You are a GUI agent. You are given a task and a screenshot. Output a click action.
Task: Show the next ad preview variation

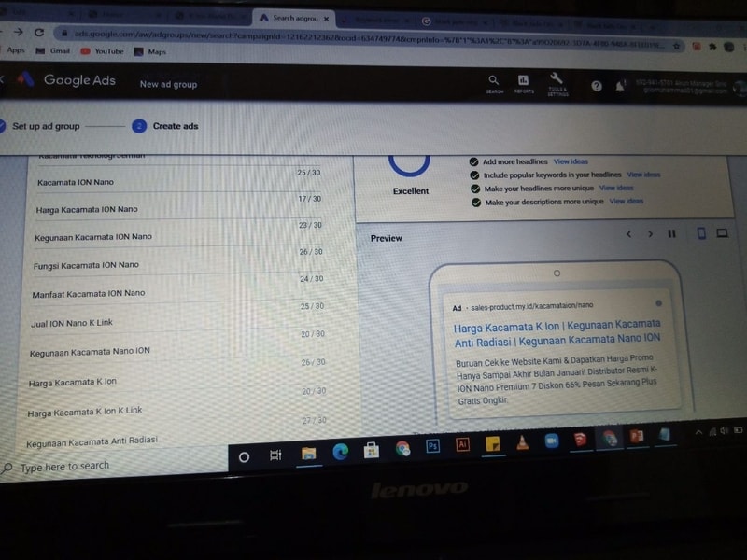(651, 234)
